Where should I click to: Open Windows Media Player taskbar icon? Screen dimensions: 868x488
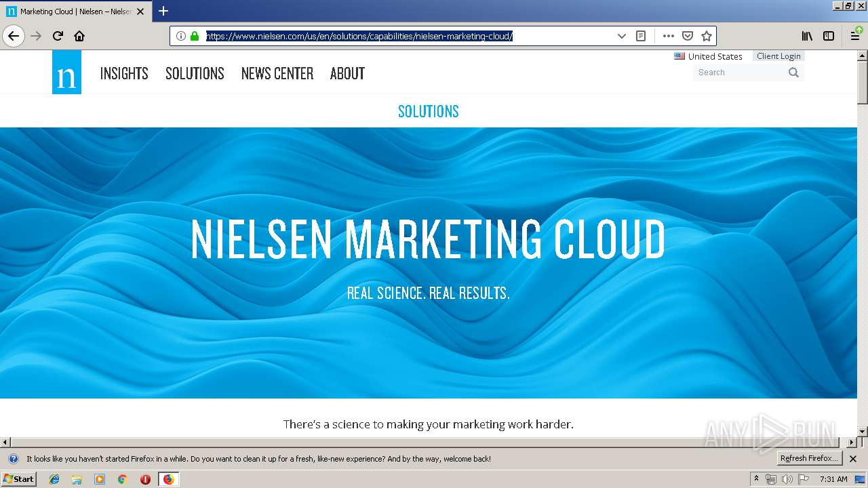click(100, 479)
